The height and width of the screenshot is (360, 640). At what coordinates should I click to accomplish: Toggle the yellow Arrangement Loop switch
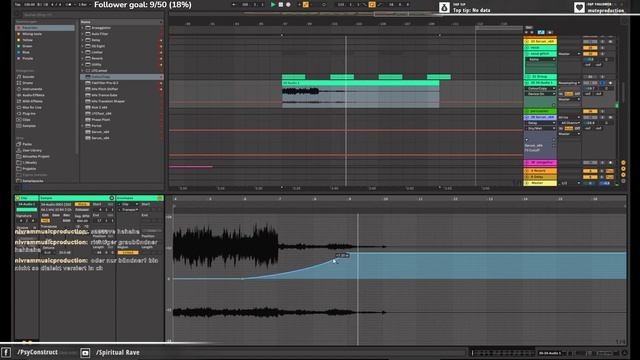(x=371, y=4)
